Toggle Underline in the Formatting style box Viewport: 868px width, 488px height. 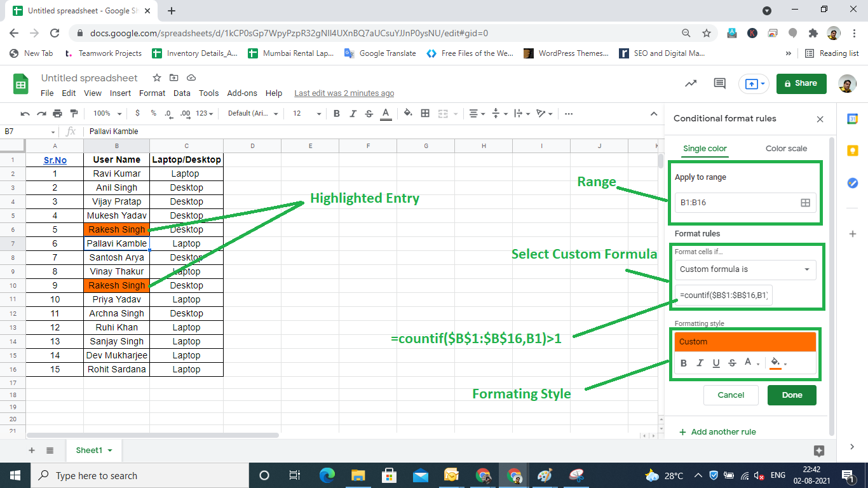716,363
